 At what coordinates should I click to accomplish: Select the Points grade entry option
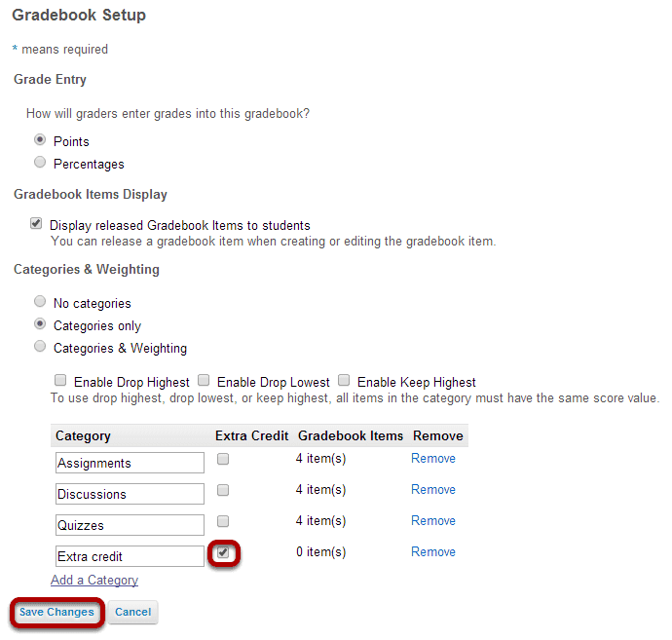click(40, 139)
